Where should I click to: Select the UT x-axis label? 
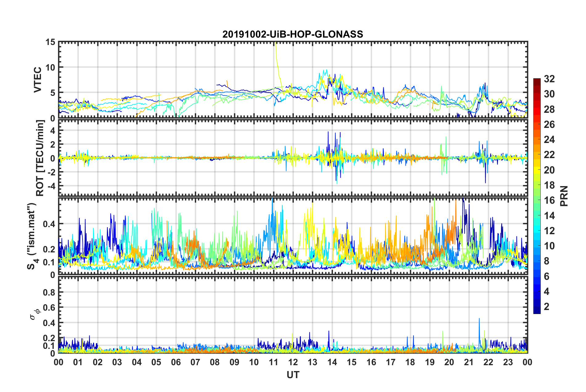point(293,375)
